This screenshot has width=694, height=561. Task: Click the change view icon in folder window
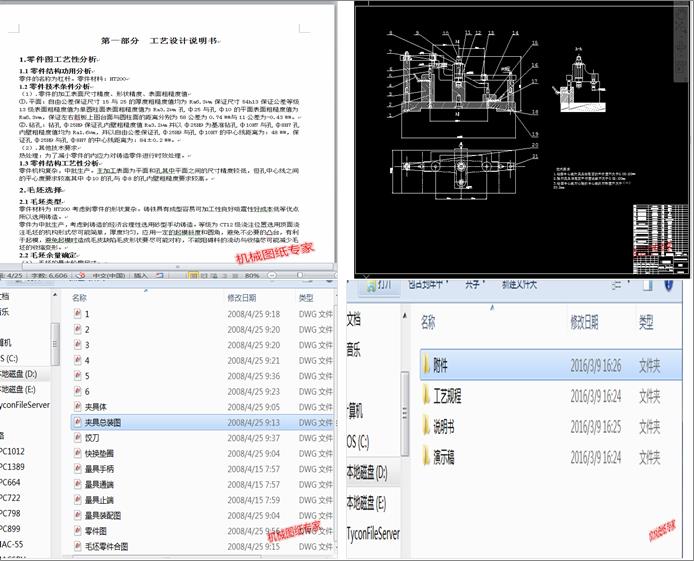point(616,285)
